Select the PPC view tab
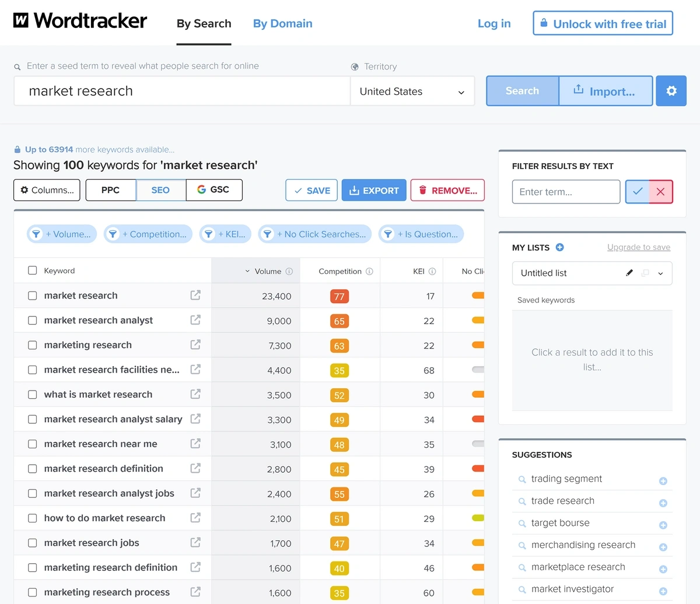 point(110,190)
